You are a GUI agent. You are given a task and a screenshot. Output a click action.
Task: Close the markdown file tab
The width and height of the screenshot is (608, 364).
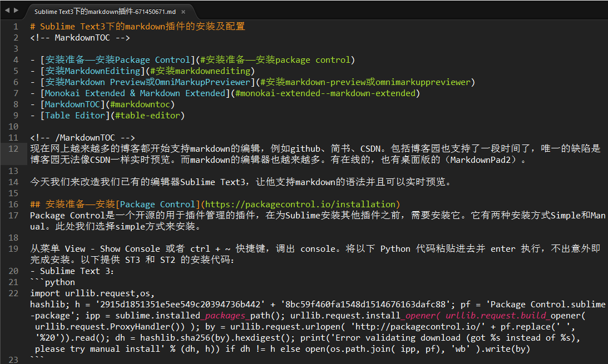click(x=184, y=12)
